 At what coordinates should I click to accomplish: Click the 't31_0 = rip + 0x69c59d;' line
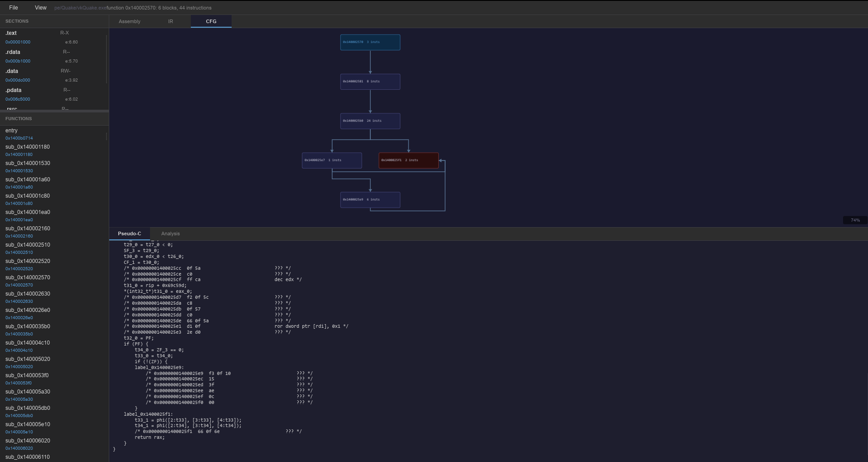click(155, 286)
